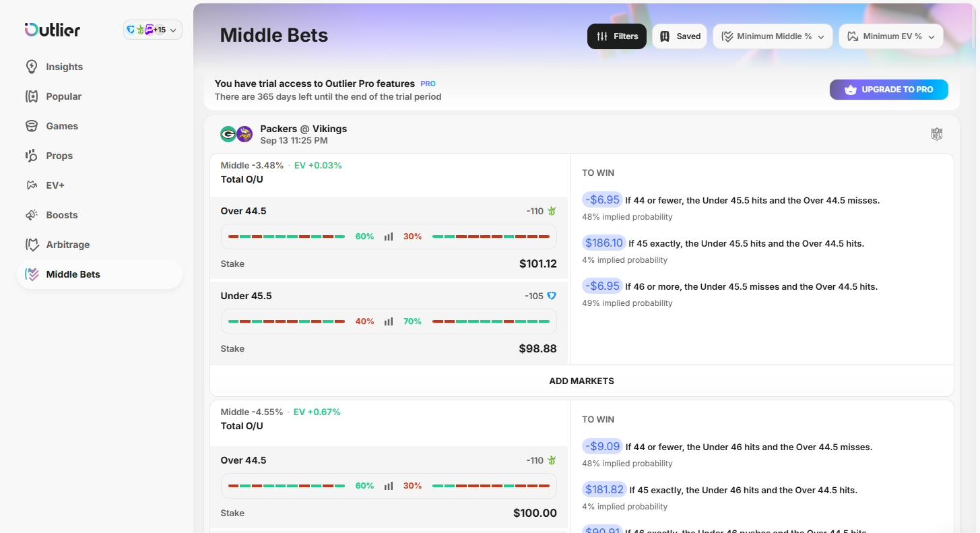Click the Packers team logo
The image size is (980, 533).
(228, 134)
